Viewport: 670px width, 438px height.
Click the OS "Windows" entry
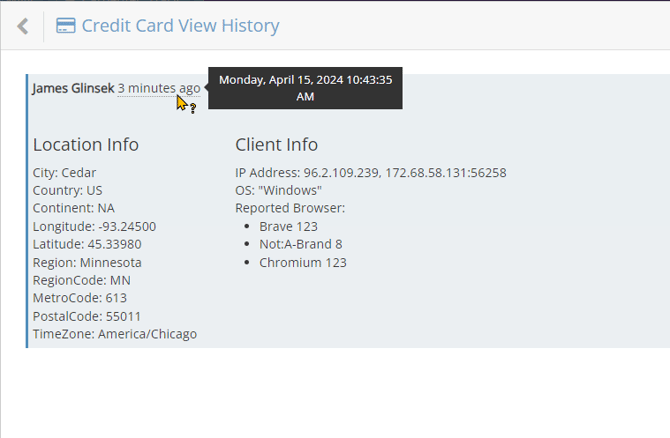tap(278, 190)
